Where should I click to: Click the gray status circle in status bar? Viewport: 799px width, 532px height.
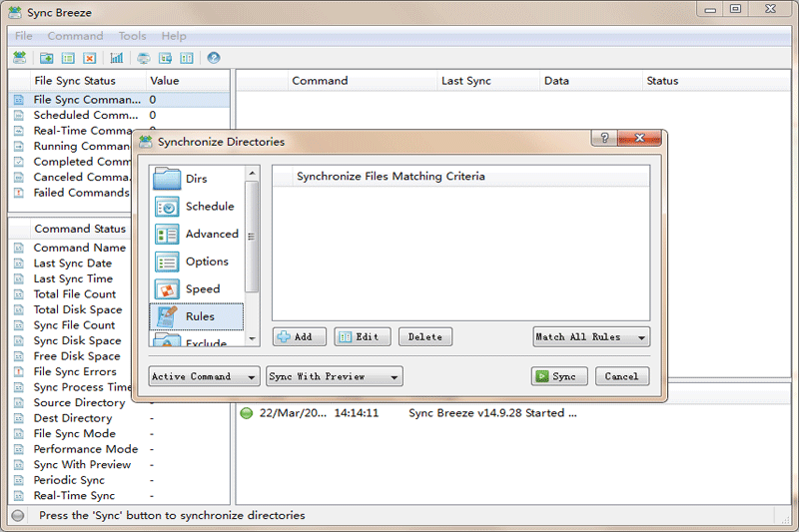point(18,516)
